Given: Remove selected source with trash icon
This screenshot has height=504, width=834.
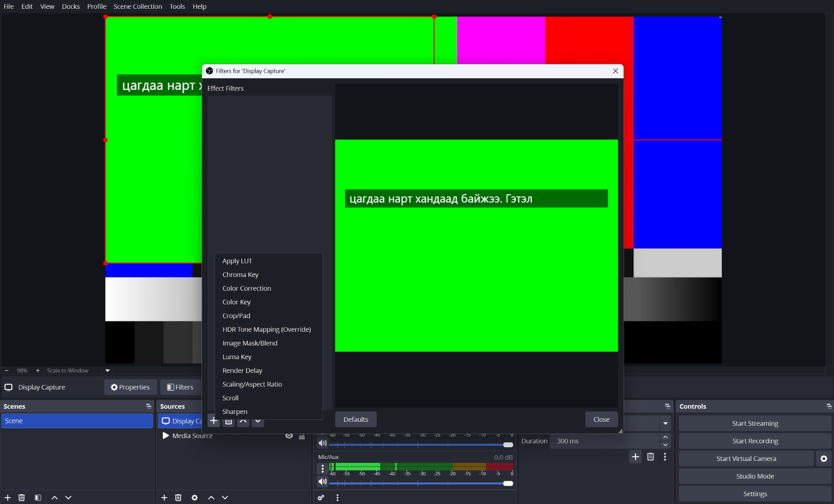Looking at the screenshot, I should [x=178, y=498].
